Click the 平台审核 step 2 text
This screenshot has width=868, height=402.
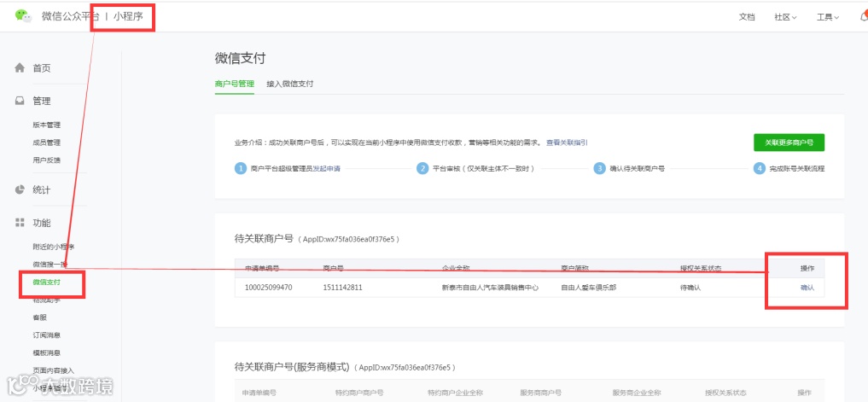pos(483,169)
